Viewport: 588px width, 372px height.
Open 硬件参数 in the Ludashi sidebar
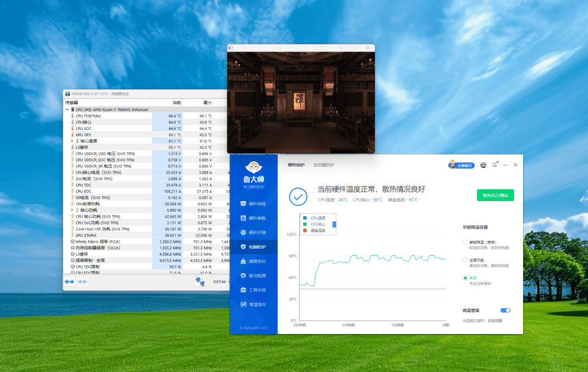pos(254,218)
